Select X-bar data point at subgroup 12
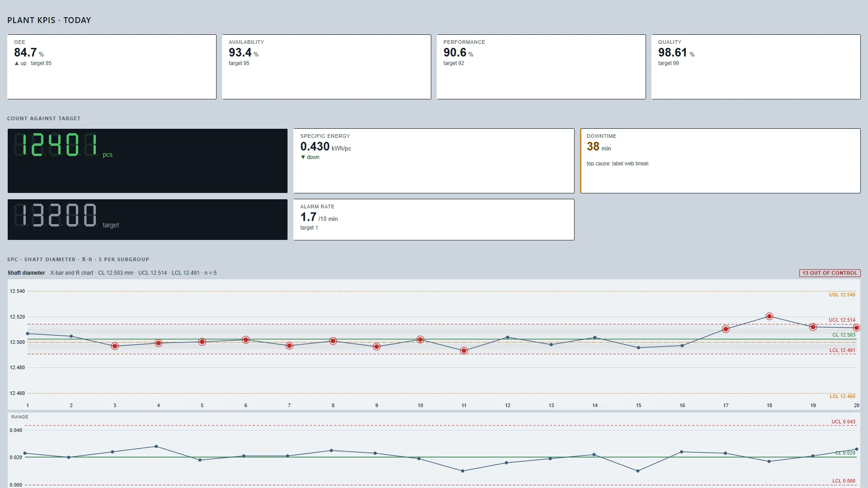The width and height of the screenshot is (868, 488). point(508,337)
